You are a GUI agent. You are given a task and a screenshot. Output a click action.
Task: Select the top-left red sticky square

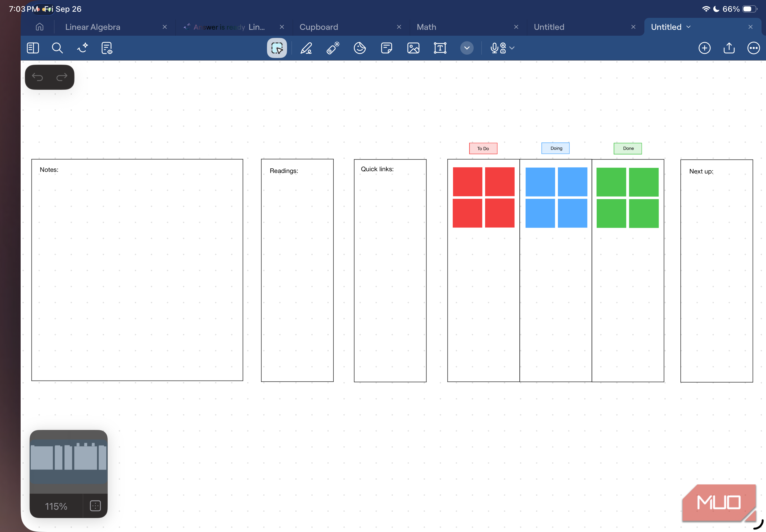pyautogui.click(x=467, y=182)
